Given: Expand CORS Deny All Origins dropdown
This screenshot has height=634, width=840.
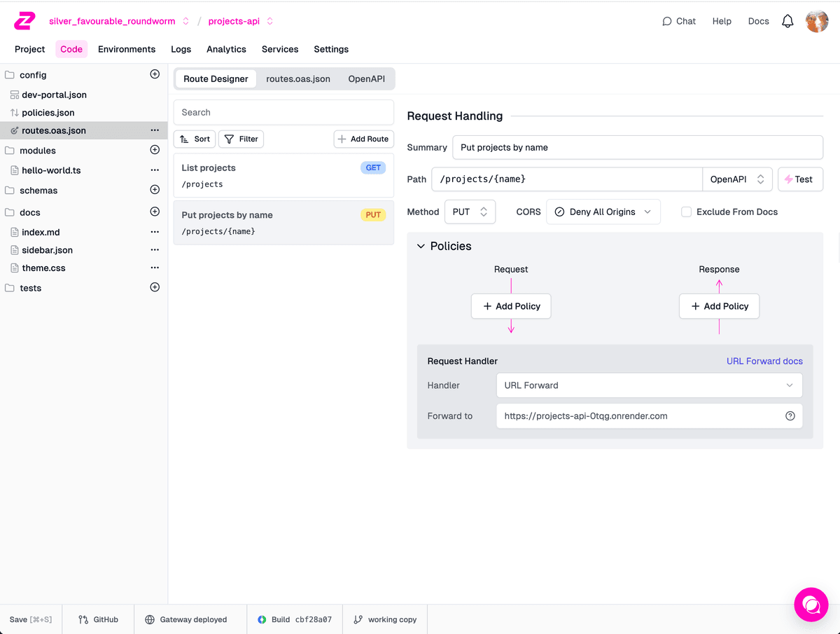Looking at the screenshot, I should [x=603, y=212].
